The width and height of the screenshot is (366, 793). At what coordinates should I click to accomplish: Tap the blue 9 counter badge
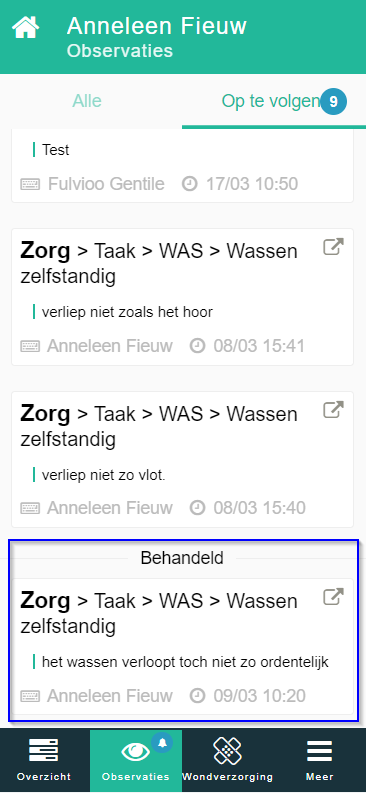click(x=334, y=102)
